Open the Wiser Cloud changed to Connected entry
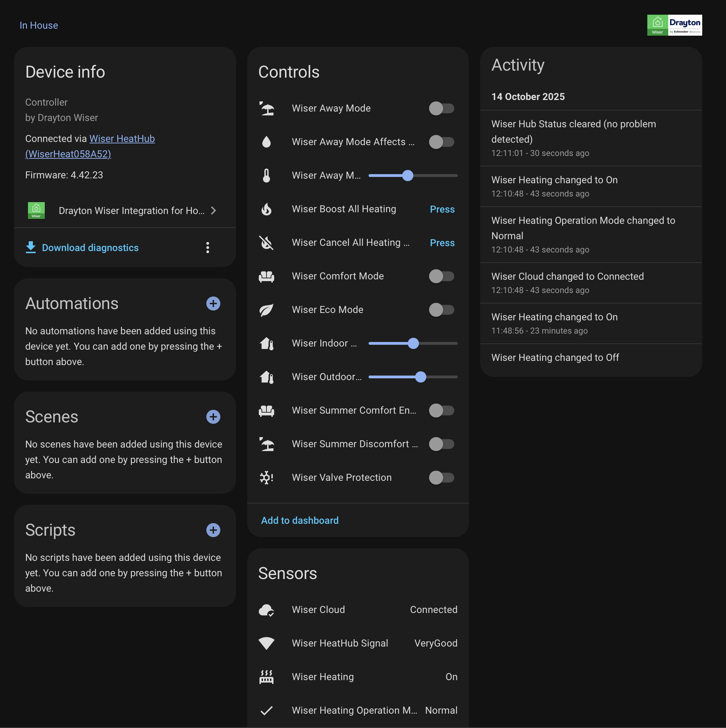 point(591,283)
